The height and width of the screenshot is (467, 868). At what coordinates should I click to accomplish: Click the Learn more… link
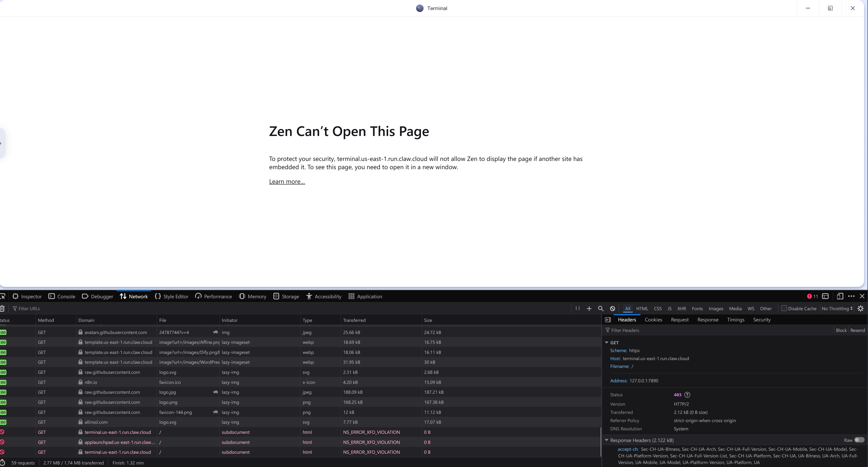pyautogui.click(x=287, y=181)
